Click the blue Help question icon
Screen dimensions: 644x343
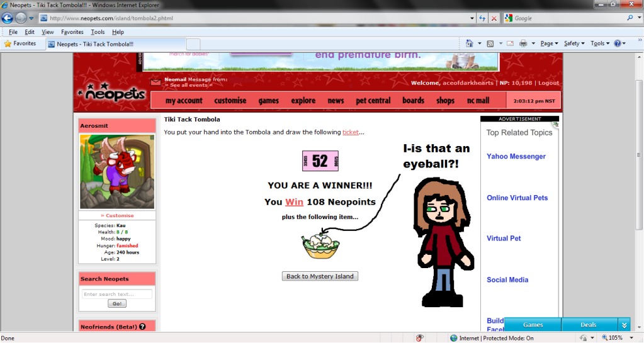pyautogui.click(x=618, y=43)
